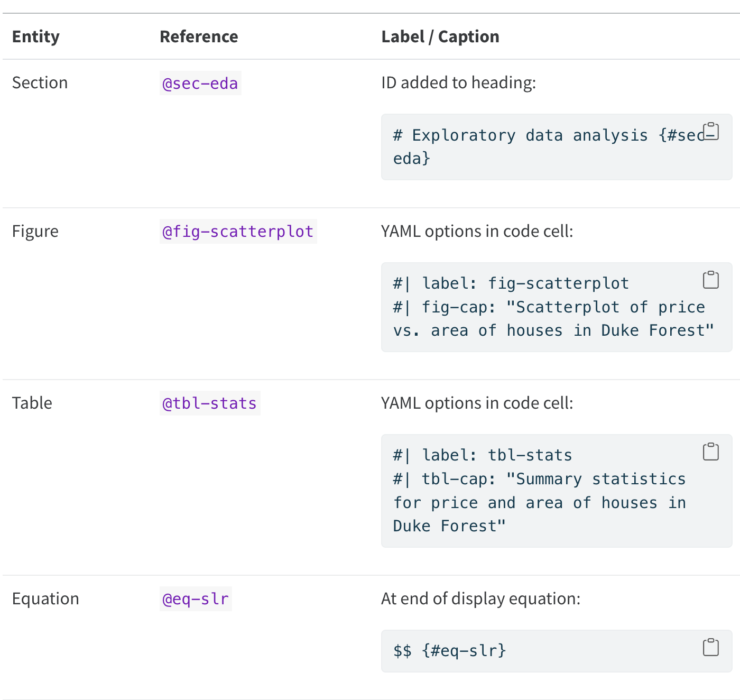Click the "At end of display equation:" text
This screenshot has height=700, width=740.
(x=480, y=599)
